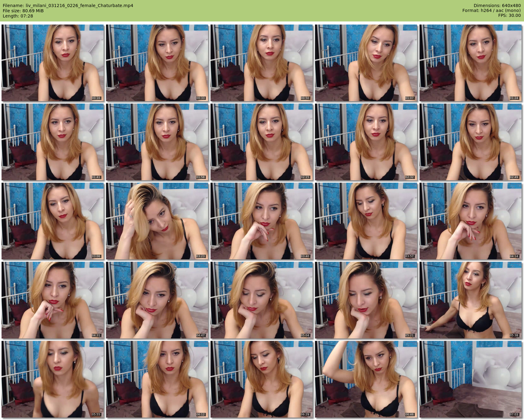Choose the 05:04 preview thumbnail
The height and width of the screenshot is (420, 524).
[x=262, y=300]
